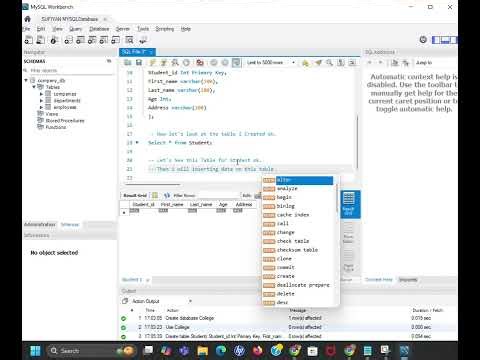Click search table data icon
The height and width of the screenshot is (360, 480).
[129, 40]
